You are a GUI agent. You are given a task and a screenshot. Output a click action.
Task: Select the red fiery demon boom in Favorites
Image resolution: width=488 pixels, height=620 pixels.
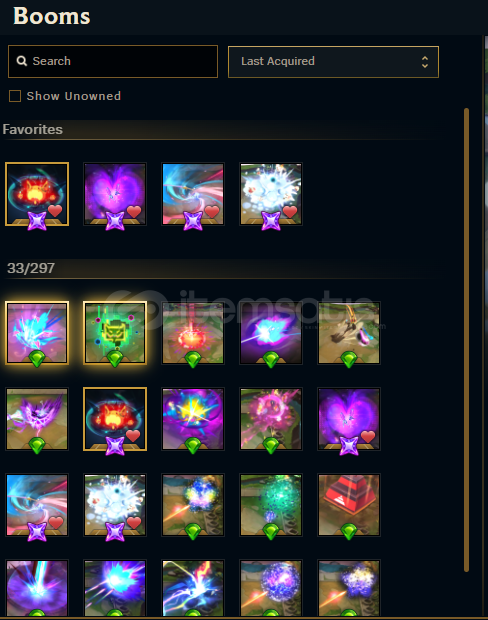[37, 194]
